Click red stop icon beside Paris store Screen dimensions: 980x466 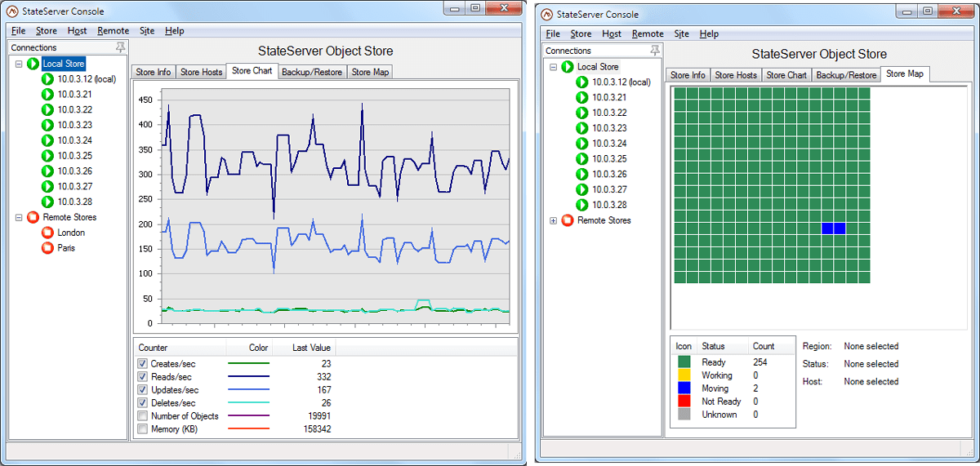48,248
